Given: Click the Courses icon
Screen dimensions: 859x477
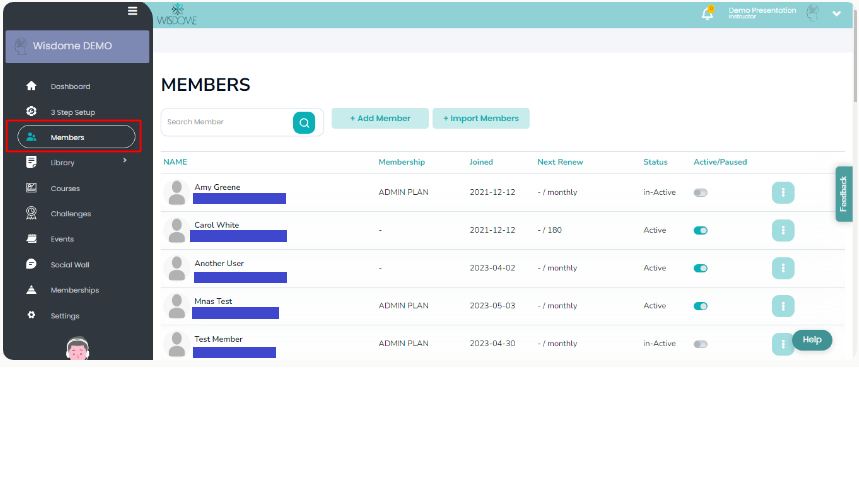Looking at the screenshot, I should click(31, 188).
